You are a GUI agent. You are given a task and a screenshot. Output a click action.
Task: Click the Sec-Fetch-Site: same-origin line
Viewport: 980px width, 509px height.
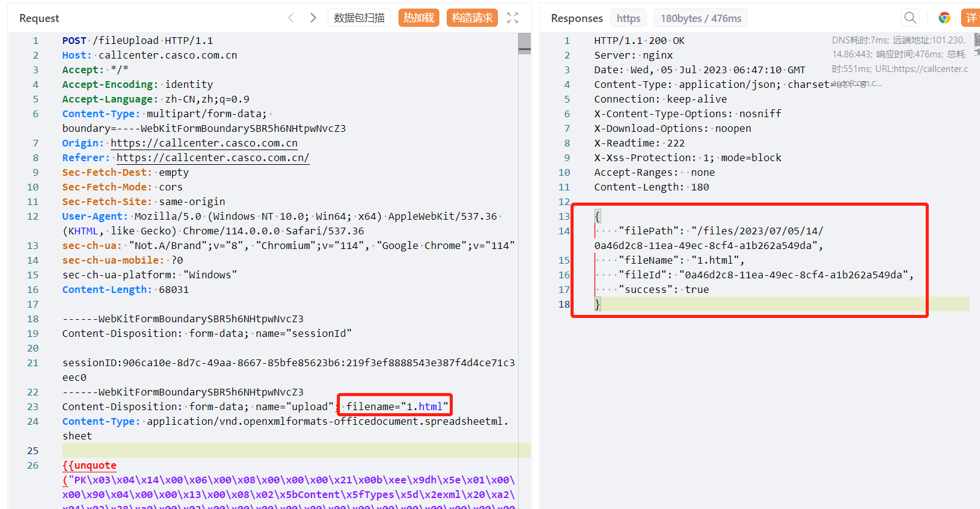pos(143,201)
